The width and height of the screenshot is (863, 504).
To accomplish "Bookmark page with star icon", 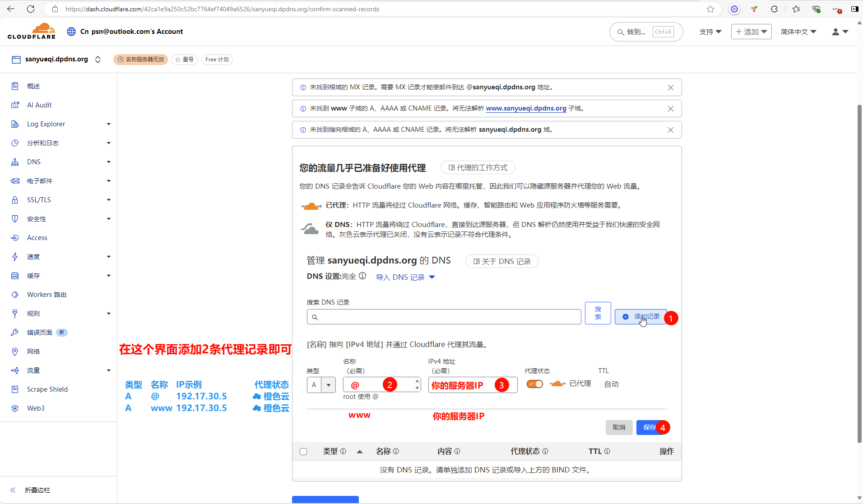I will click(710, 9).
